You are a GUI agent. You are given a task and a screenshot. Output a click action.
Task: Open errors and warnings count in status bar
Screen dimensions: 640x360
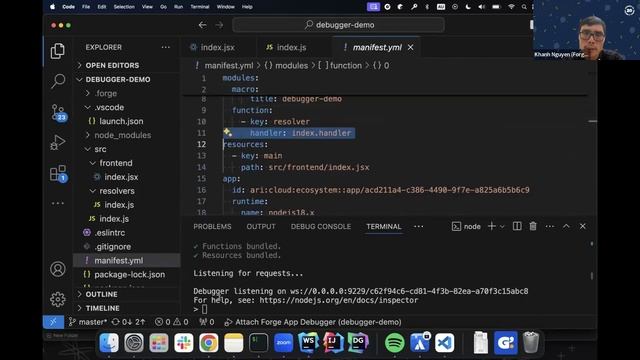(171, 322)
